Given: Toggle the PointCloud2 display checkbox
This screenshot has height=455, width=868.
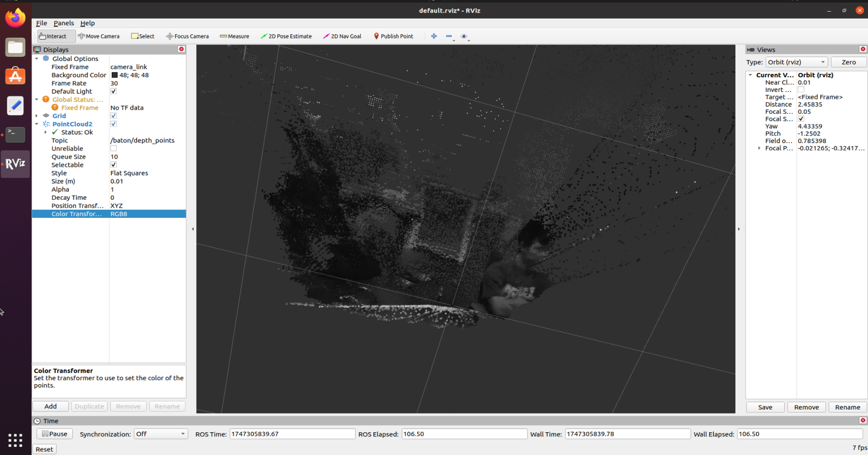Looking at the screenshot, I should pyautogui.click(x=113, y=124).
